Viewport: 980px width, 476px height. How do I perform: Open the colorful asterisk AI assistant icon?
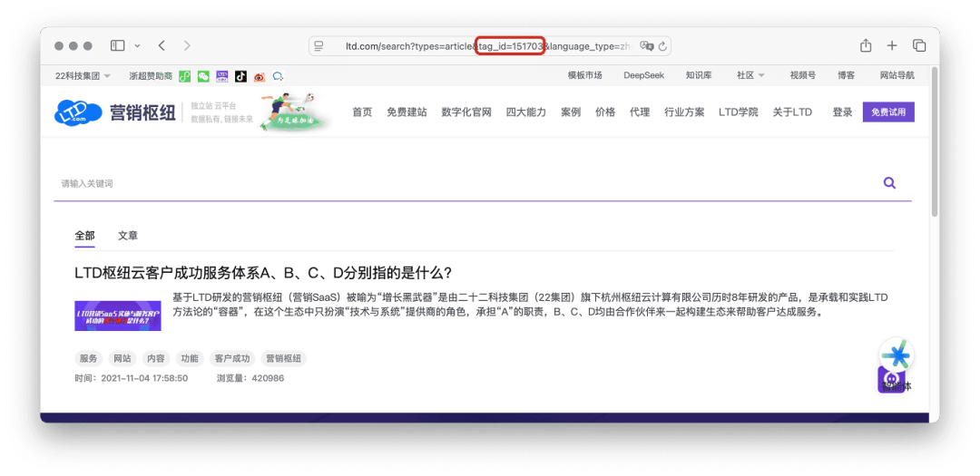tap(897, 355)
